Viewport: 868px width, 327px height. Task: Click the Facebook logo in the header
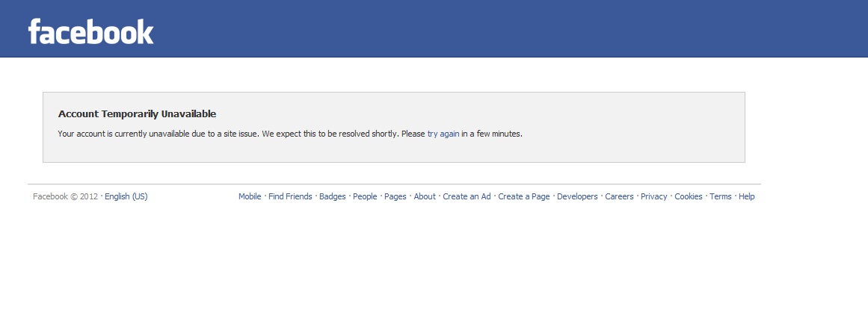(90, 32)
